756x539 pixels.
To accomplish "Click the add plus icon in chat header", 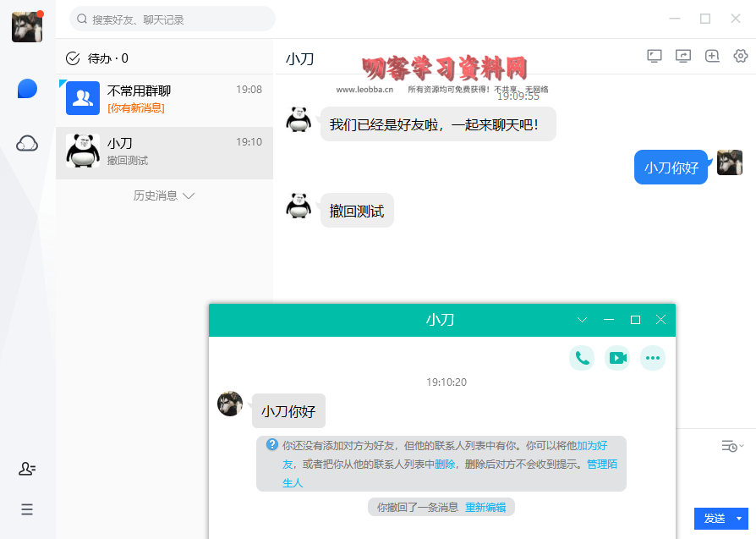I will tap(712, 56).
